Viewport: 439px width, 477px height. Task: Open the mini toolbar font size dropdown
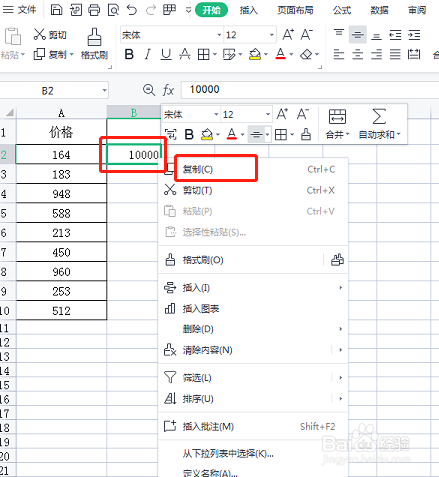pos(268,114)
